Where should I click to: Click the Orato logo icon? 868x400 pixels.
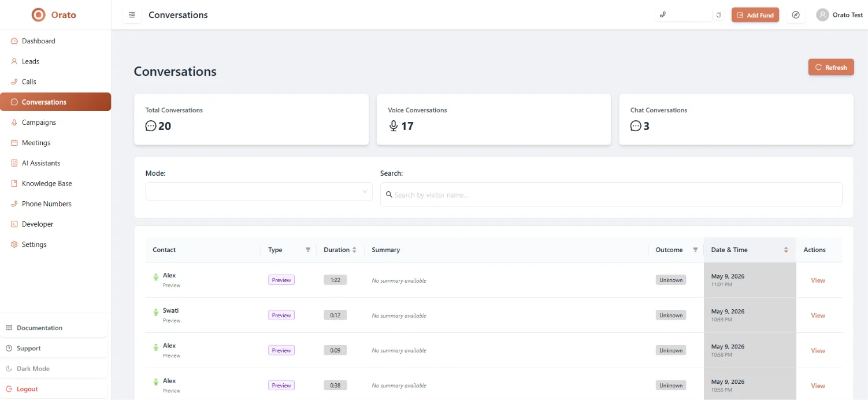point(38,14)
